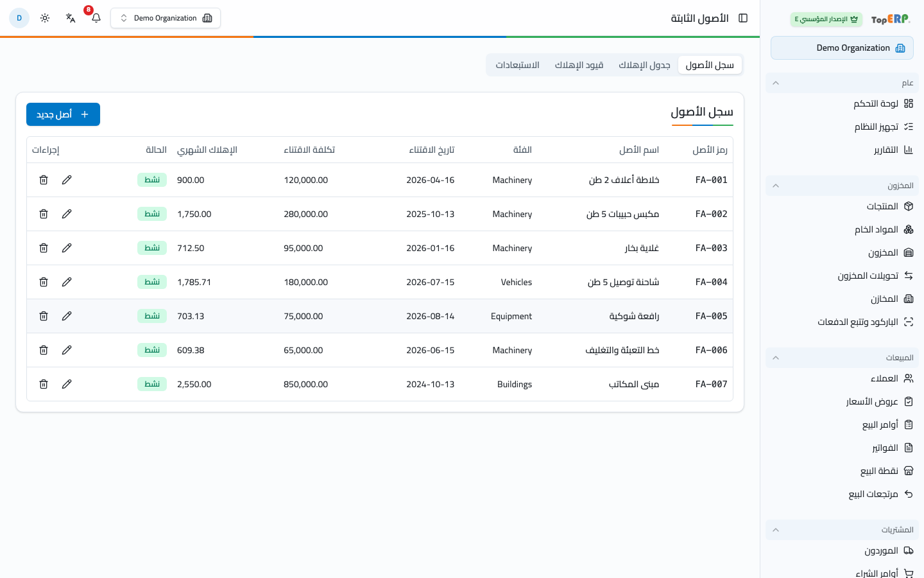Delete asset FA-001 with the trash icon

point(44,180)
